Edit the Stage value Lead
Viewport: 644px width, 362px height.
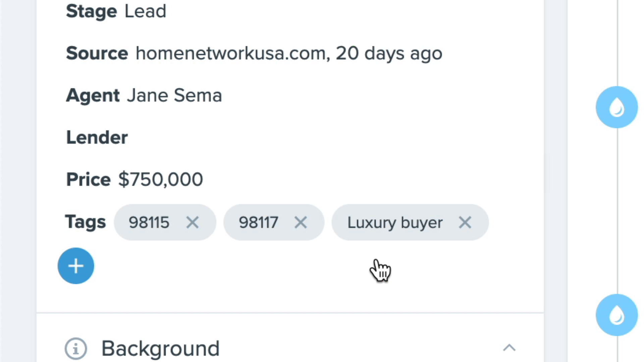(145, 11)
